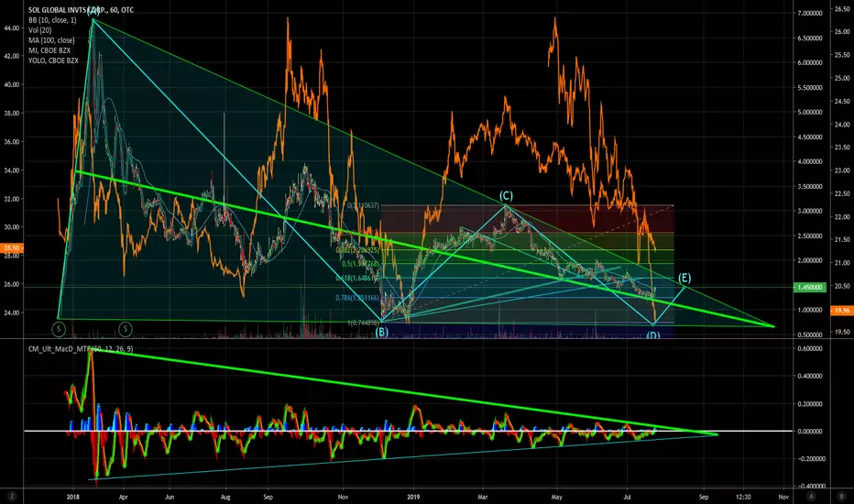Click the Sep label near 12:30 on time axis
Screen dimensions: 854x504
click(x=704, y=497)
